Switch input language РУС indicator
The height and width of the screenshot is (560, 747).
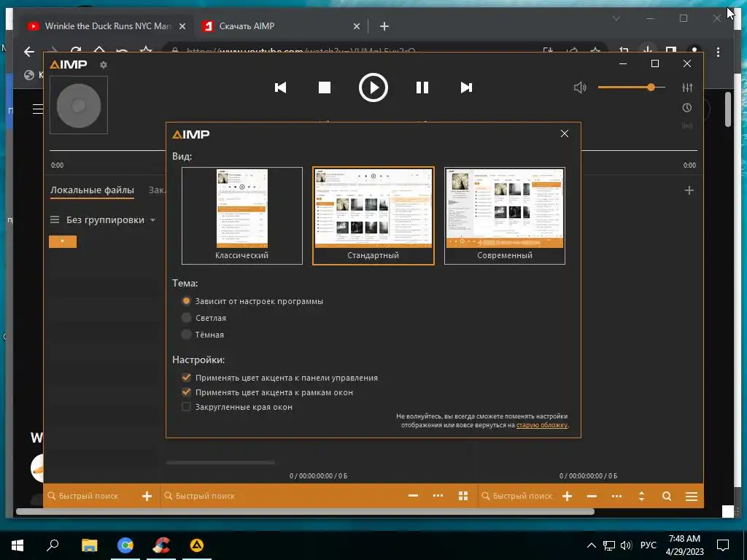click(648, 545)
